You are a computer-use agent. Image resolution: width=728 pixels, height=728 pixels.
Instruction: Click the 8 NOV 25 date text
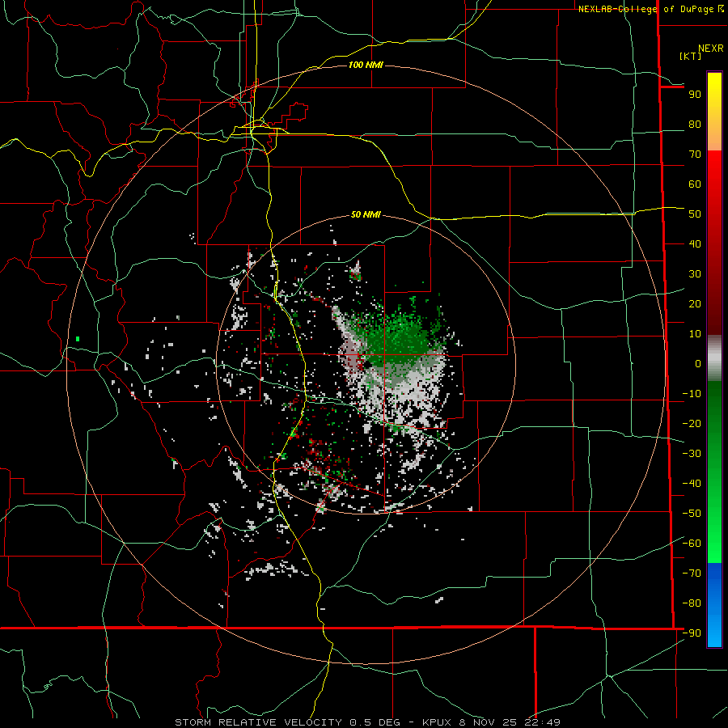click(x=489, y=722)
